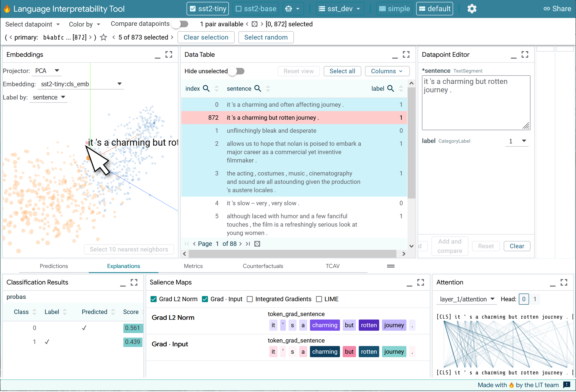Click the Clear selection button
The image size is (576, 392).
pyautogui.click(x=206, y=37)
